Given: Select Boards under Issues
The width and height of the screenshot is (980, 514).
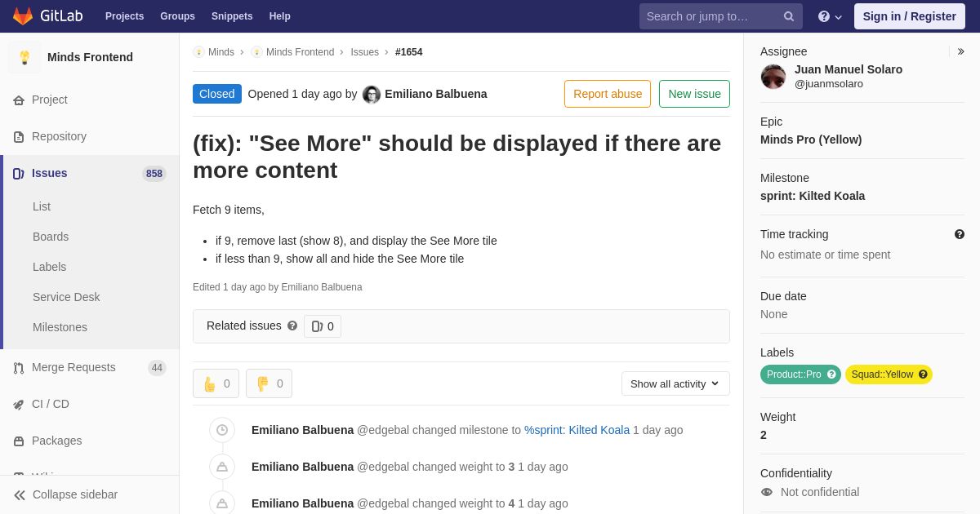Looking at the screenshot, I should tap(51, 237).
